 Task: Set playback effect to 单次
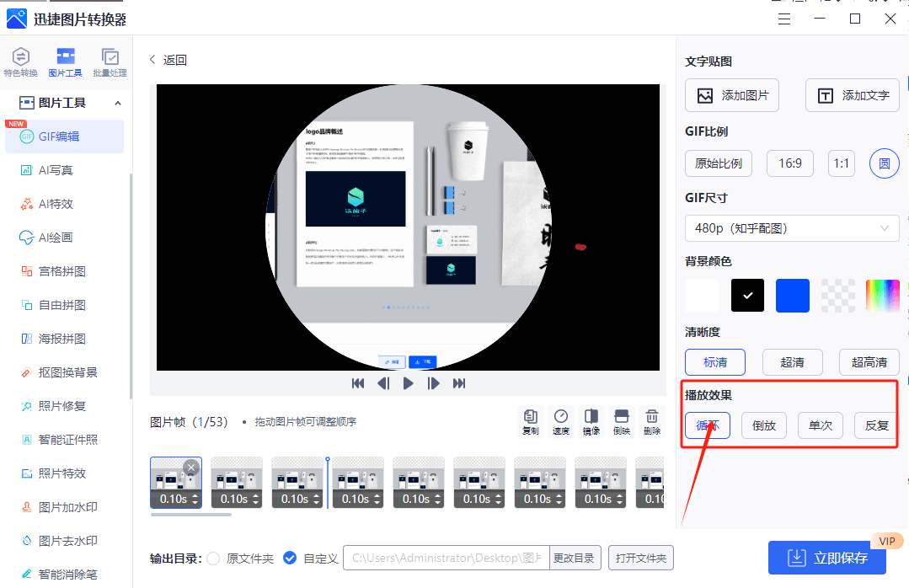(821, 425)
